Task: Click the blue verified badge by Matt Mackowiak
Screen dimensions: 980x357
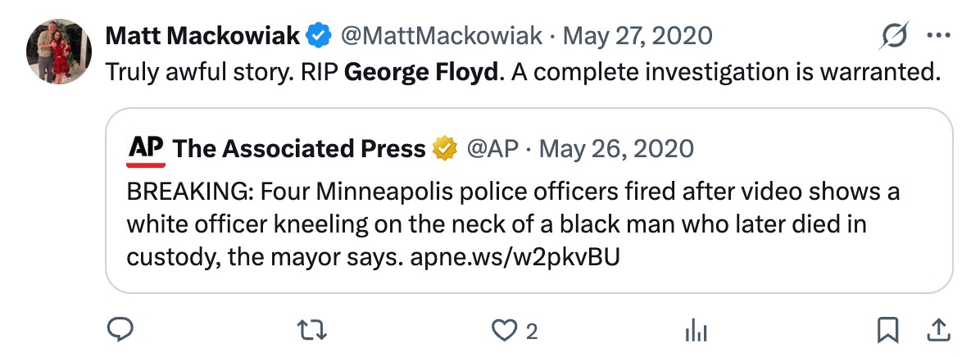Action: tap(318, 36)
